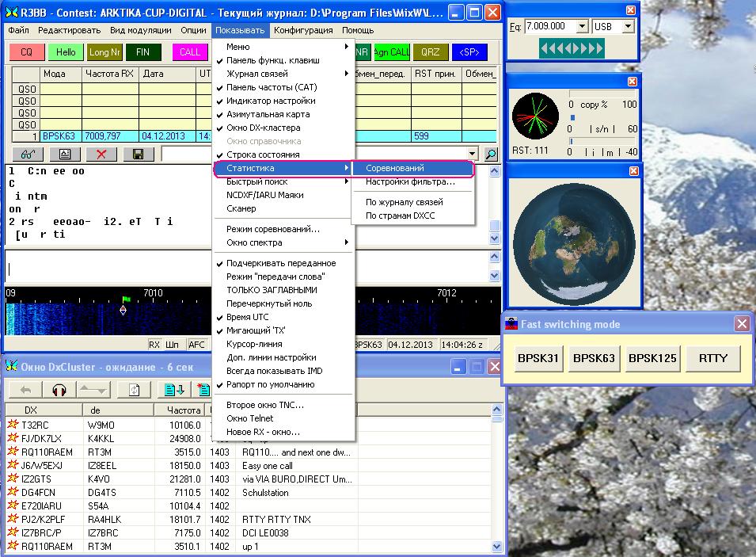The height and width of the screenshot is (557, 756).
Task: Select 'Соревнований' in Статистика submenu
Action: tap(394, 168)
